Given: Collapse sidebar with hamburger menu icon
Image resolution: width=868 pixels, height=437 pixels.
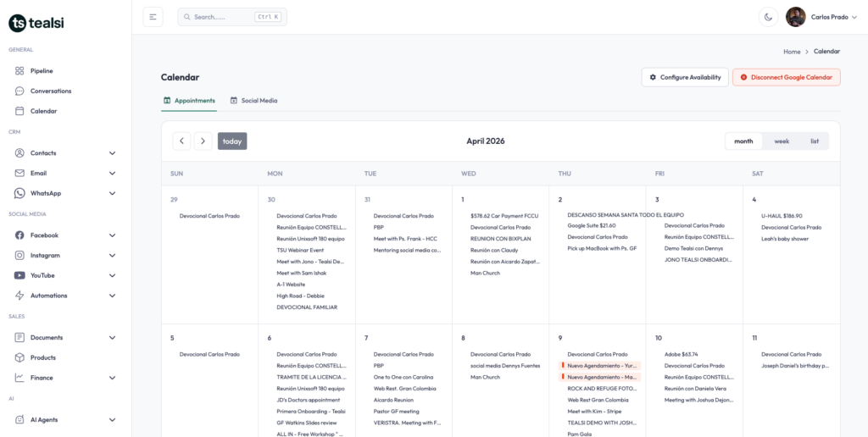Looking at the screenshot, I should [x=153, y=17].
